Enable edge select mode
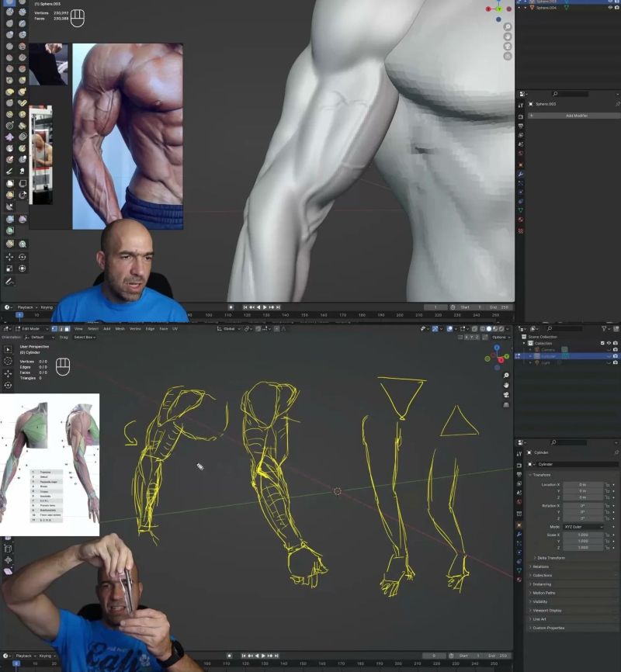621x672 pixels. 61,329
